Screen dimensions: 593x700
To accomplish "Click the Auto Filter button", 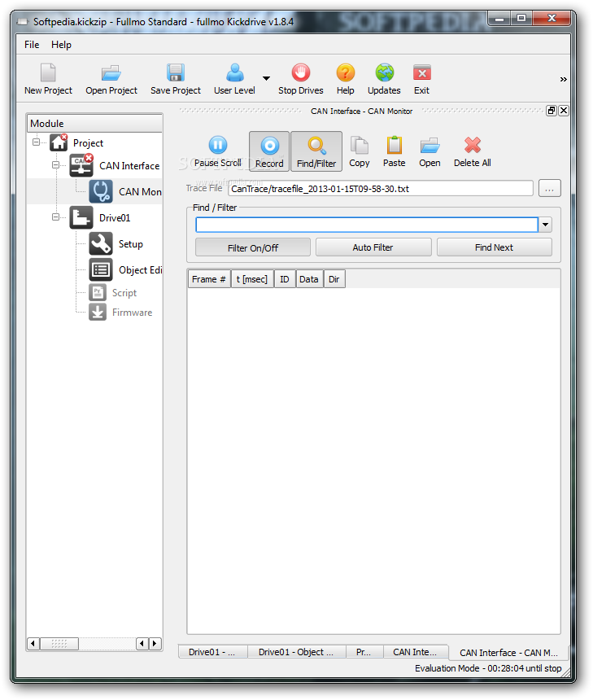I will pyautogui.click(x=373, y=247).
